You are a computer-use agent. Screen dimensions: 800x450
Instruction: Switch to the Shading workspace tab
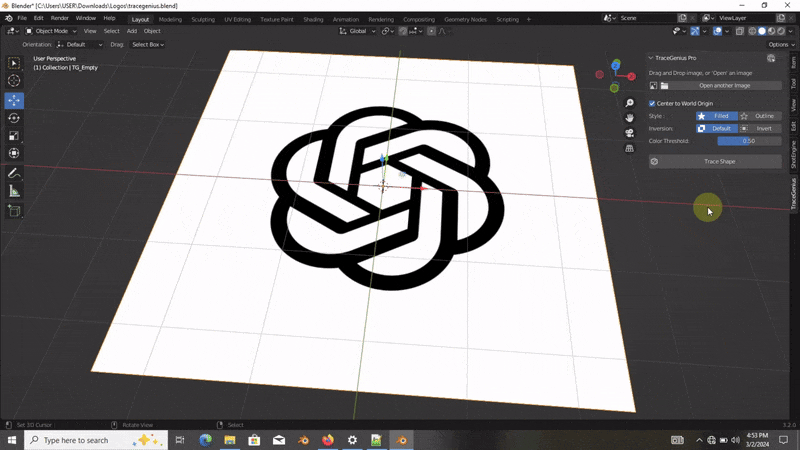(x=313, y=19)
